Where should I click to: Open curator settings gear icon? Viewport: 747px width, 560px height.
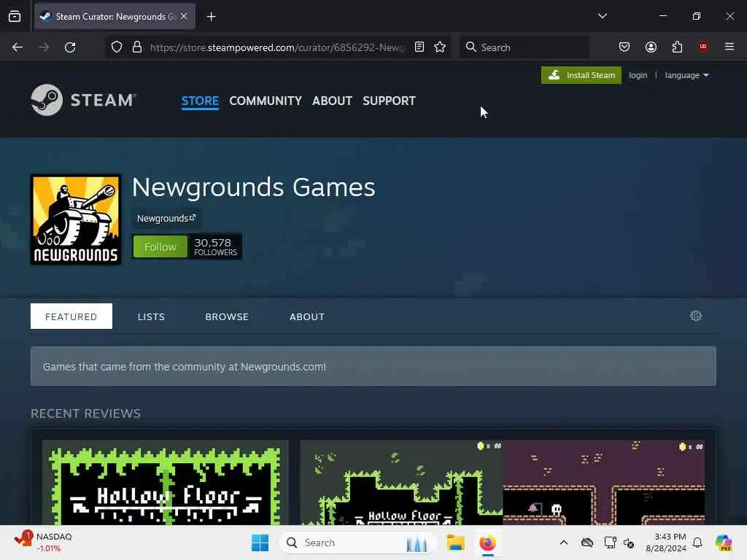click(695, 316)
